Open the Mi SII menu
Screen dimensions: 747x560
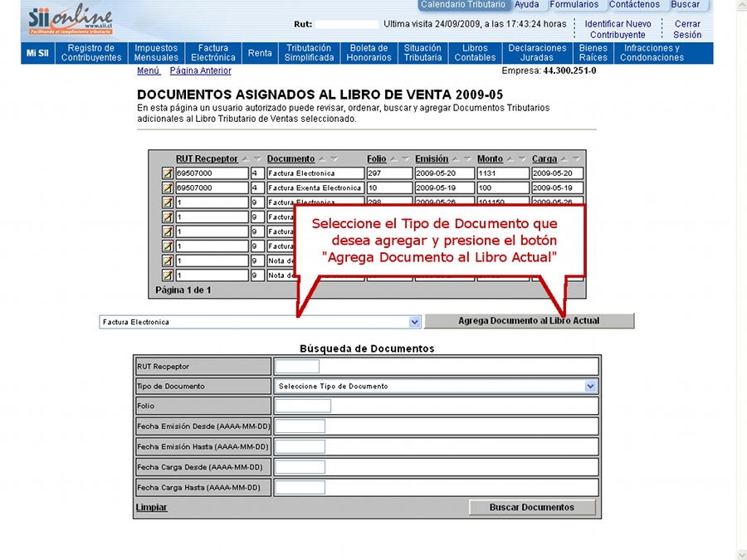37,53
